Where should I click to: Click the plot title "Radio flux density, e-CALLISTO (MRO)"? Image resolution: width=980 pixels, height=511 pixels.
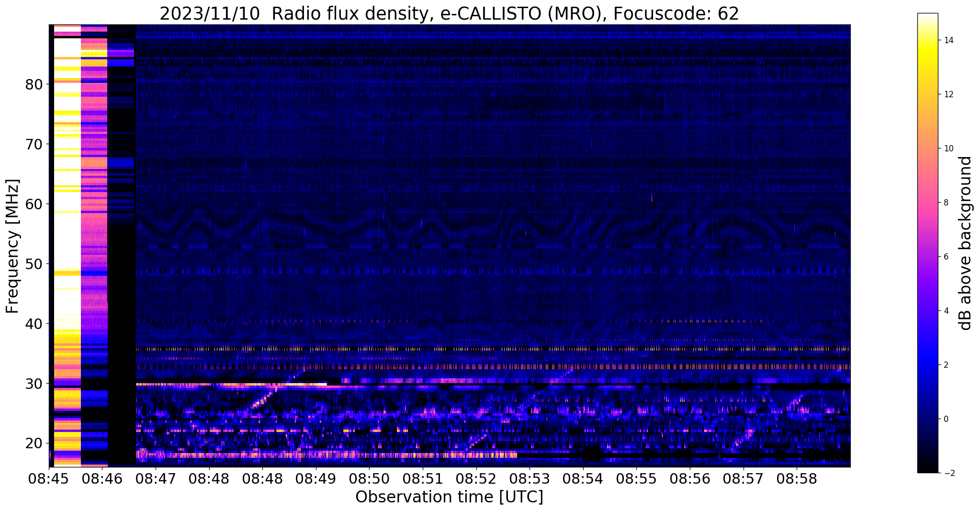coord(439,14)
